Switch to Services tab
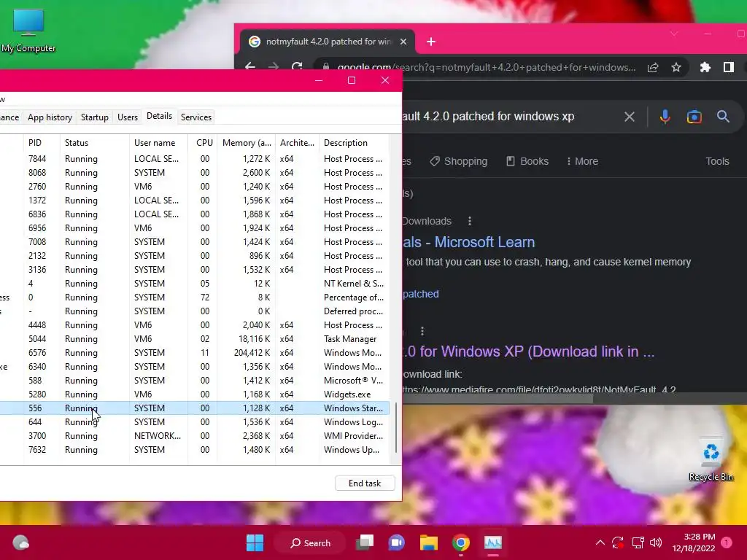Image resolution: width=747 pixels, height=560 pixels. (196, 117)
